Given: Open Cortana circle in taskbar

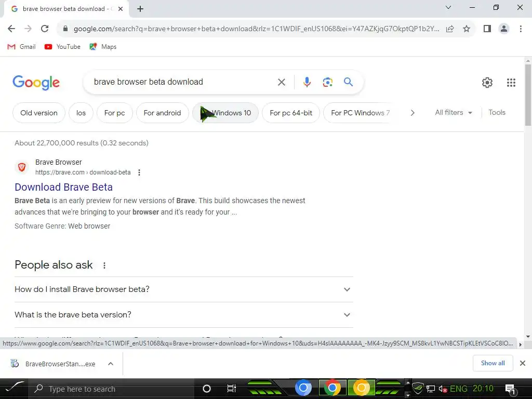Looking at the screenshot, I should click(x=206, y=389).
